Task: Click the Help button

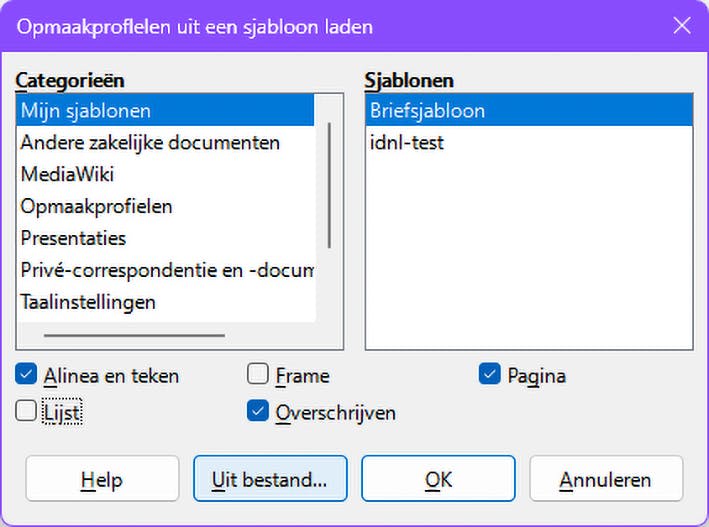Action: click(102, 479)
